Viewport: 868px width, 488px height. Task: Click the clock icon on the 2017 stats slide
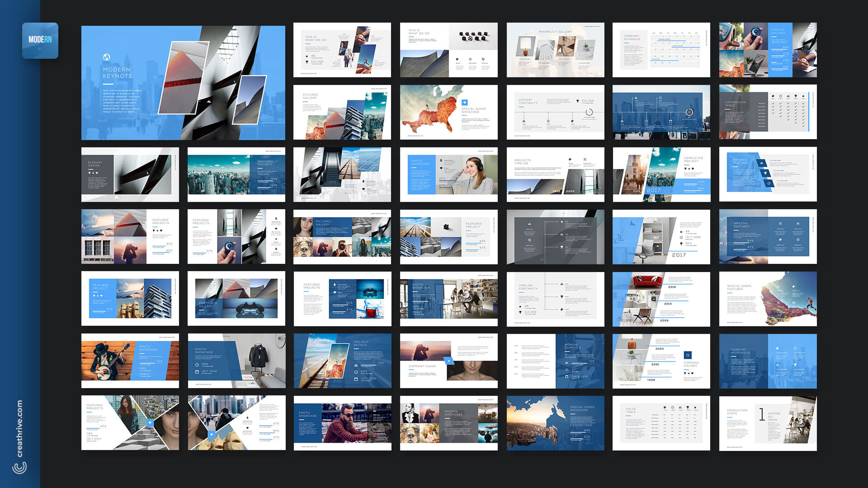[x=681, y=238]
